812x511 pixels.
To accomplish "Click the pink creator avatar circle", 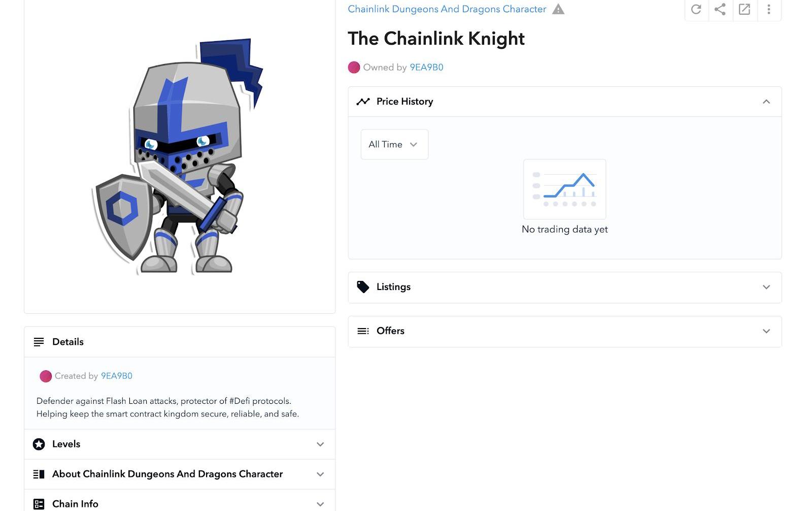I will point(46,376).
